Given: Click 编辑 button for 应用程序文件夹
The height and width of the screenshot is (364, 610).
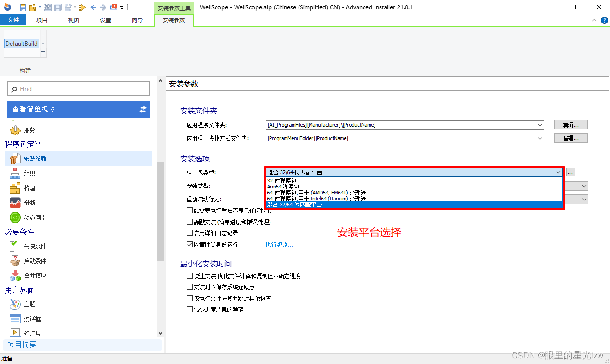Looking at the screenshot, I should point(570,125).
